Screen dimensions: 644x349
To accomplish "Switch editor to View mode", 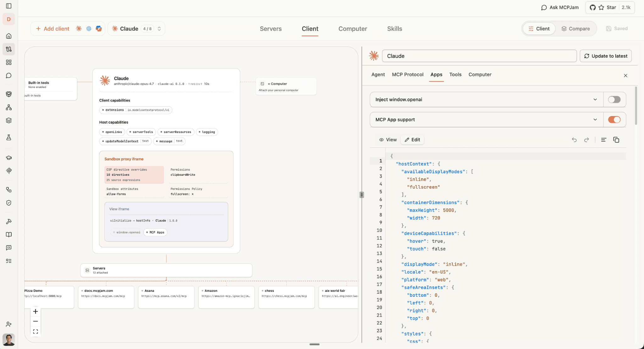I will pyautogui.click(x=388, y=140).
